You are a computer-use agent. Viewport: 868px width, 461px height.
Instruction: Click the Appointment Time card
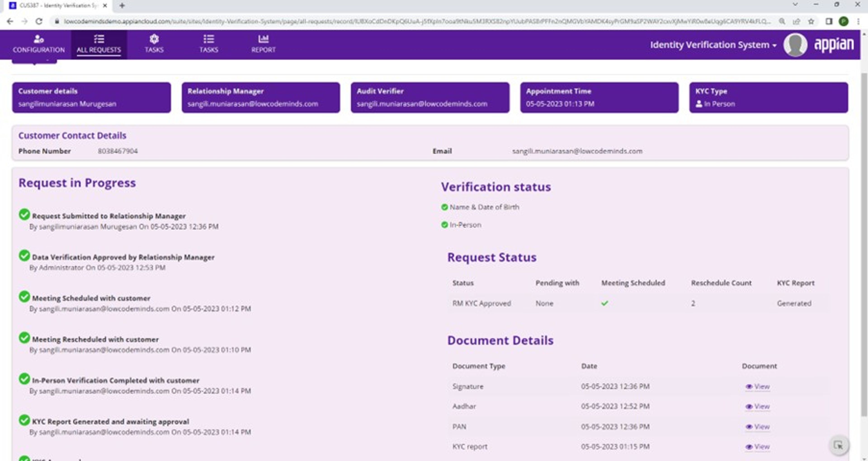click(x=599, y=98)
